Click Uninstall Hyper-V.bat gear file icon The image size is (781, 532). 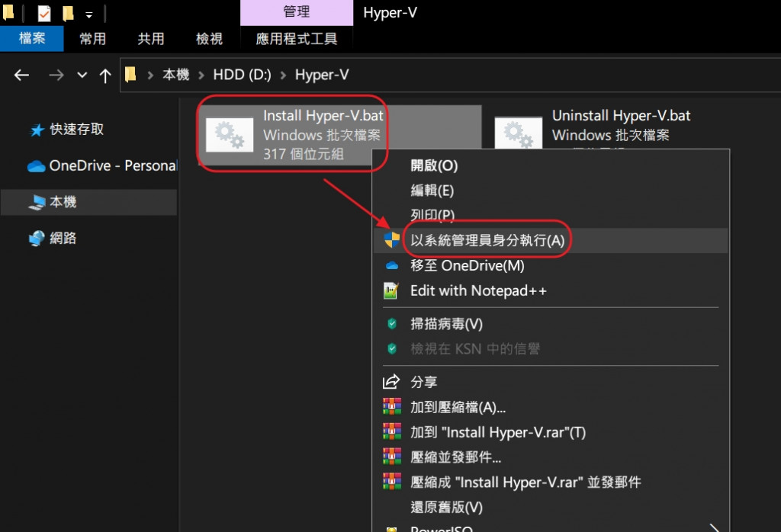pyautogui.click(x=519, y=133)
